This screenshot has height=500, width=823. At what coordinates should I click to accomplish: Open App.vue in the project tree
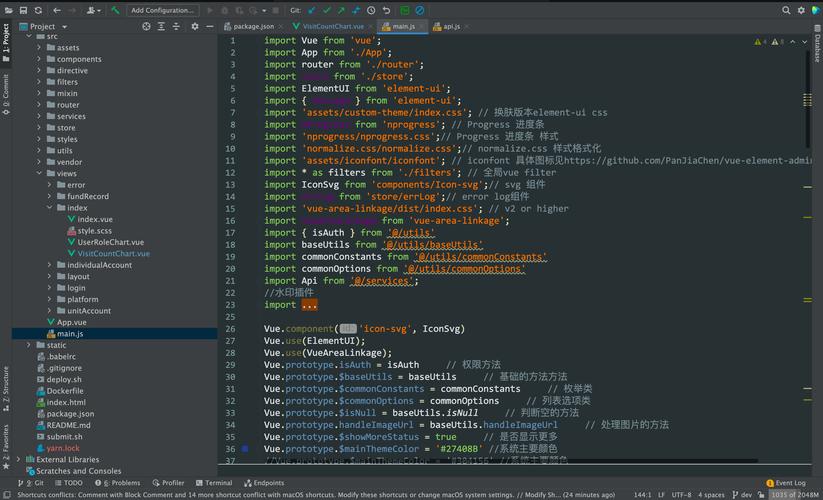click(x=71, y=322)
